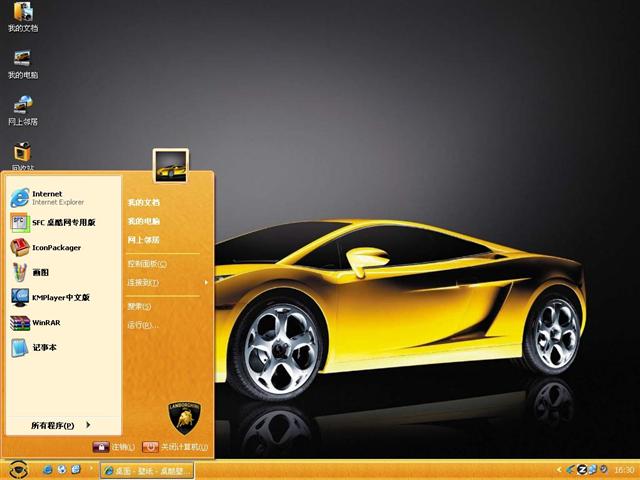Image resolution: width=640 pixels, height=480 pixels.
Task: Open 画图 paint program in Start menu
Action: pos(29,273)
